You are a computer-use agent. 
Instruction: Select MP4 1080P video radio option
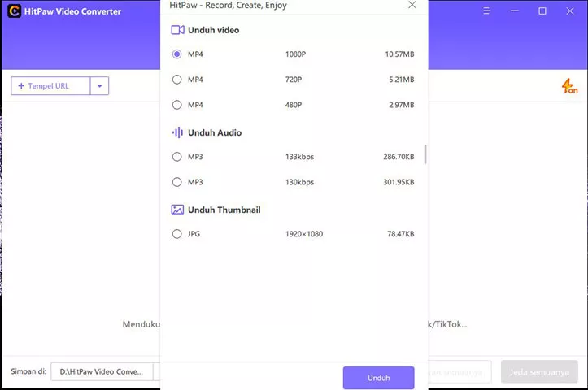(176, 54)
